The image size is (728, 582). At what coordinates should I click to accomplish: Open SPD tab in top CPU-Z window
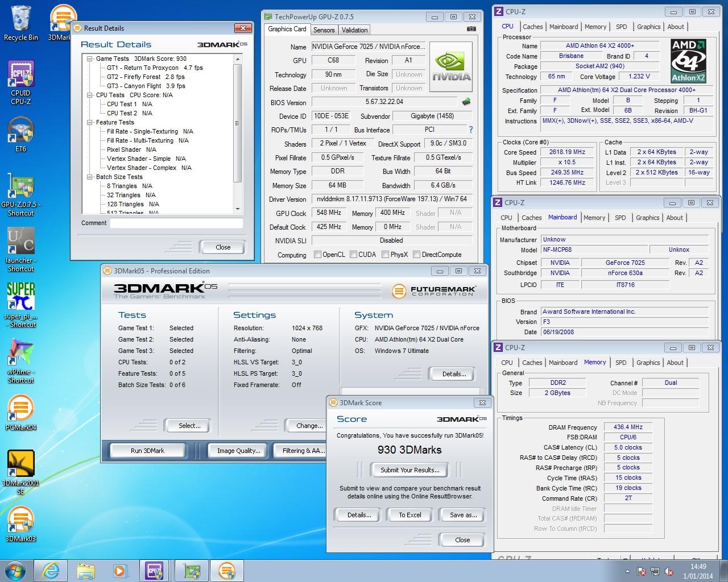click(x=622, y=27)
